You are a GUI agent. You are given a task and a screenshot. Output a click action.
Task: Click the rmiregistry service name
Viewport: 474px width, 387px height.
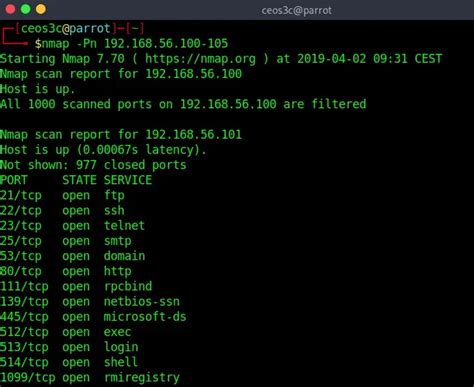pos(142,378)
